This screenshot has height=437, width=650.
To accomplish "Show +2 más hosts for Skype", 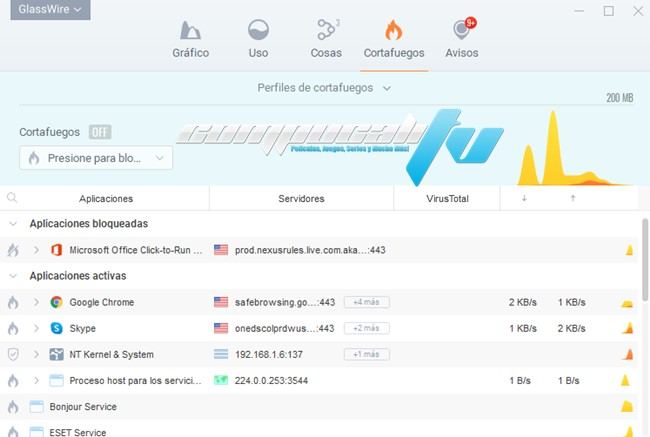I will pos(366,328).
